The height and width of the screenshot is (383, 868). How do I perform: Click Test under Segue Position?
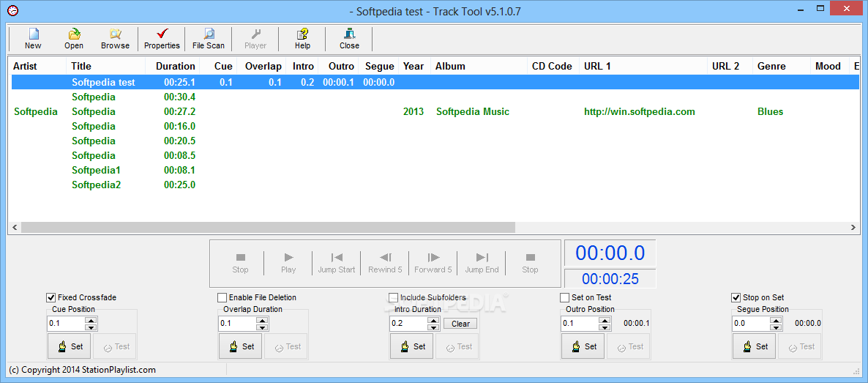(x=799, y=346)
